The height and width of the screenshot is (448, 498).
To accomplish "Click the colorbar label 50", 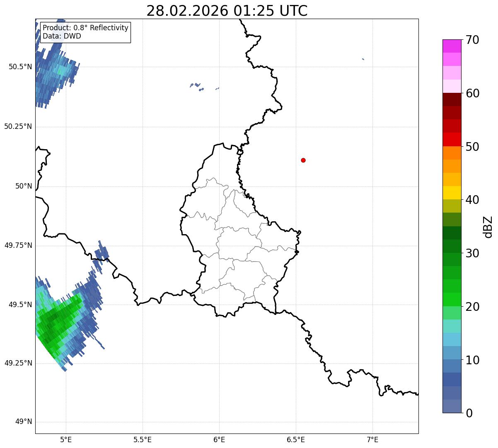I will tap(472, 147).
